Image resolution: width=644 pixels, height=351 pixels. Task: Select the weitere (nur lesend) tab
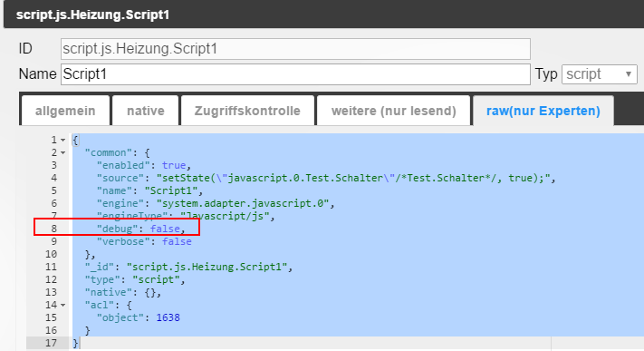[393, 111]
